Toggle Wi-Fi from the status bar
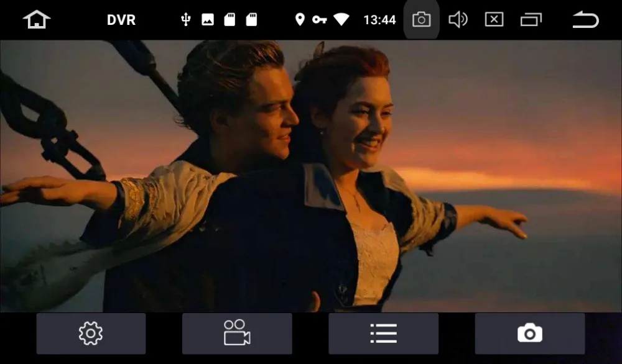Viewport: 622px width, 364px height. tap(341, 19)
